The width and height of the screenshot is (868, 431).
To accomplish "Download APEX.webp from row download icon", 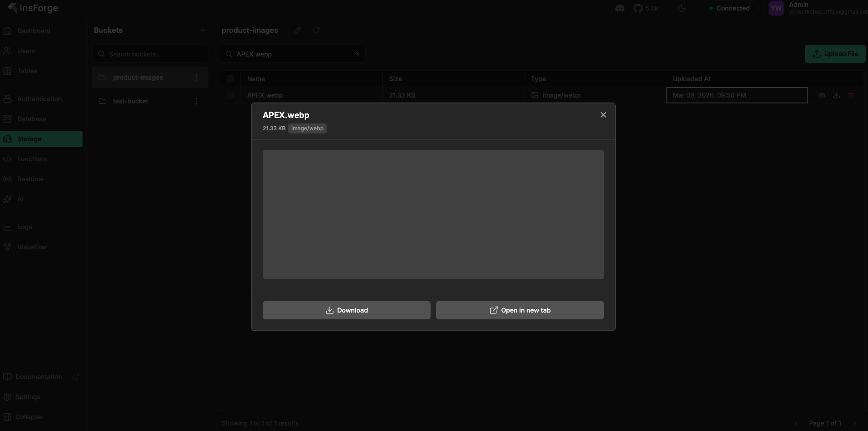I will click(836, 95).
